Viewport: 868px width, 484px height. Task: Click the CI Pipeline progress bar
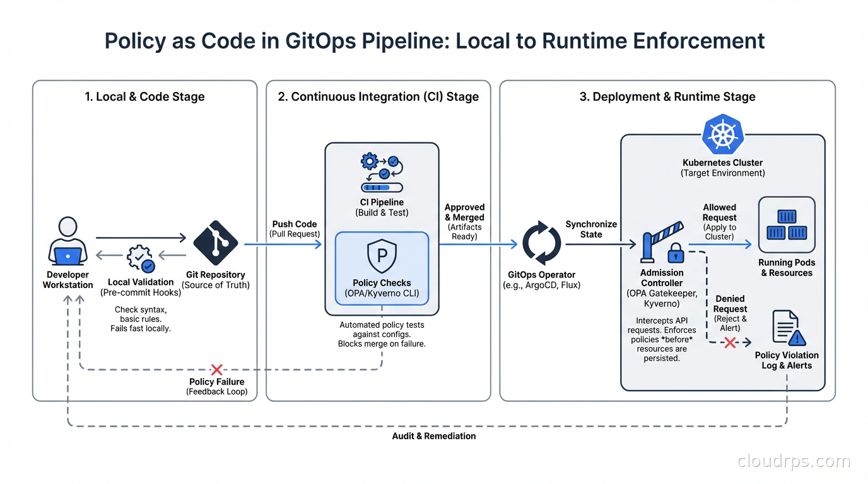[x=382, y=187]
